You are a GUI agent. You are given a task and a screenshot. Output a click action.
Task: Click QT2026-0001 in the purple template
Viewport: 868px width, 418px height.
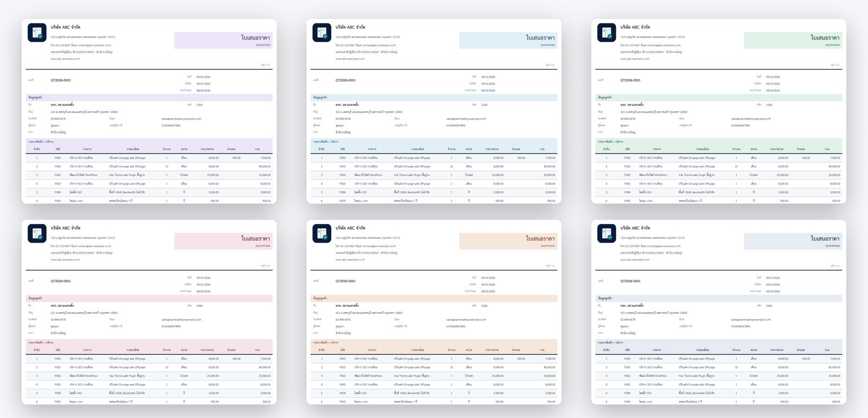tap(61, 80)
